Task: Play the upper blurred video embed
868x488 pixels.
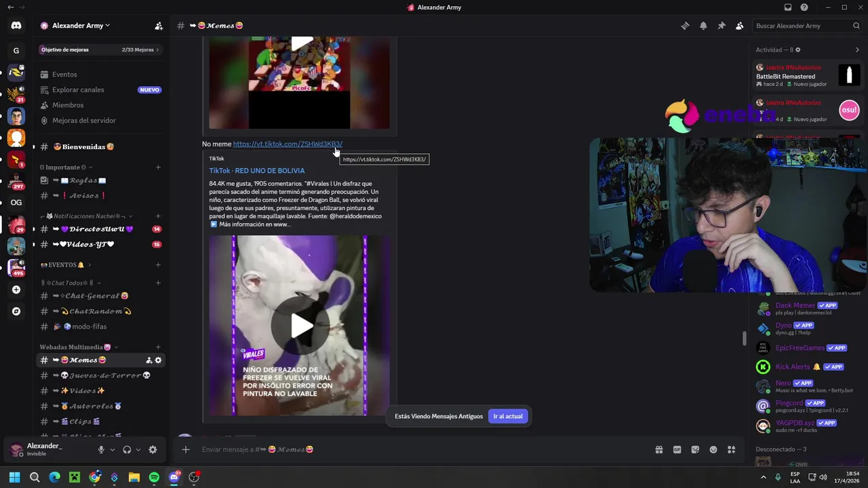Action: [302, 43]
